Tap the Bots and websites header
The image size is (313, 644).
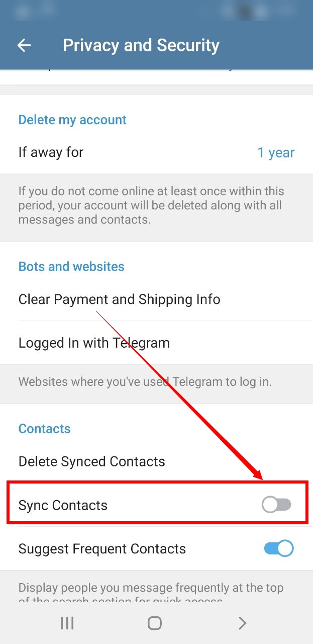coord(71,266)
